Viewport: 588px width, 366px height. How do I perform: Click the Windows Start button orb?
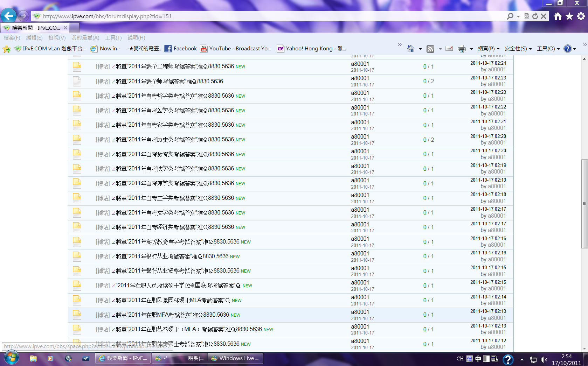coord(11,358)
